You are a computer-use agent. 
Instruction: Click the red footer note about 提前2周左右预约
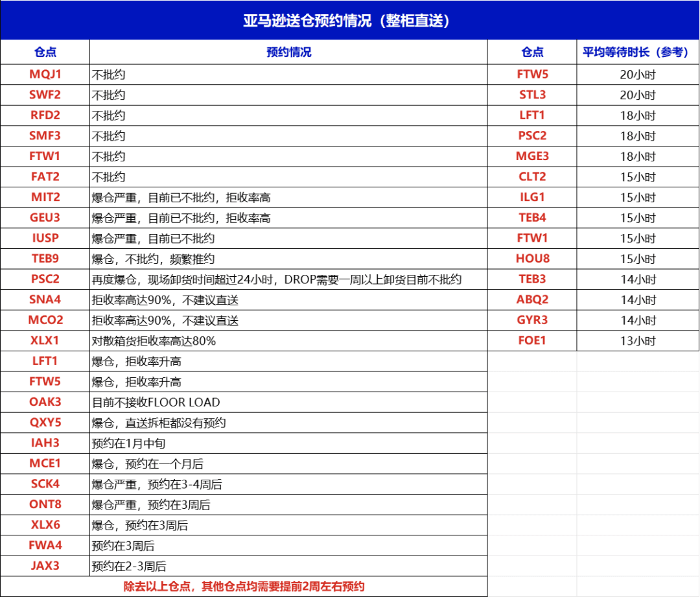244,587
